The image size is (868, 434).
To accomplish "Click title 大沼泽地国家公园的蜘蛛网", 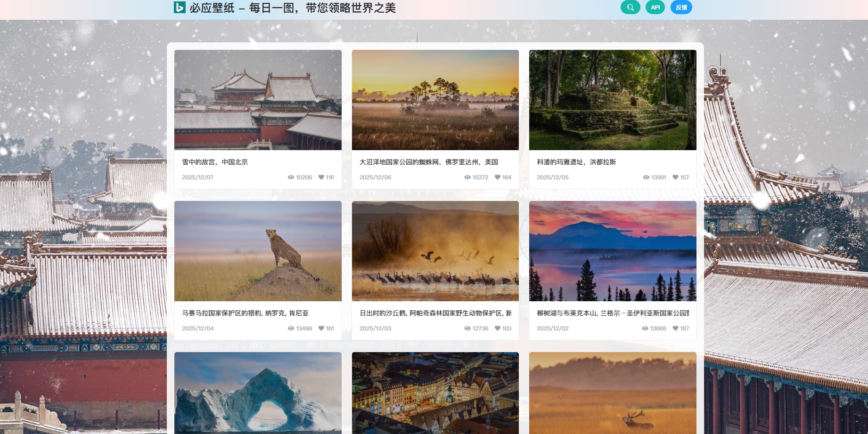I will (428, 162).
